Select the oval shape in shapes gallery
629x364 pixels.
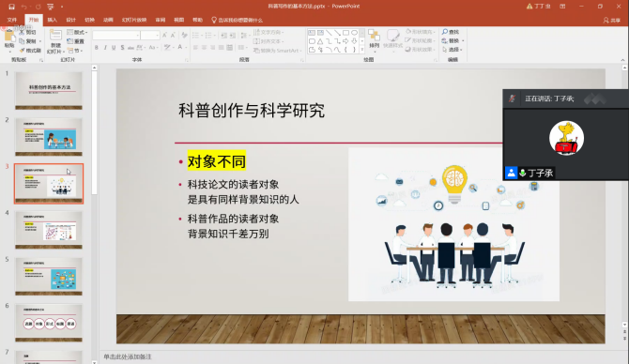[354, 33]
